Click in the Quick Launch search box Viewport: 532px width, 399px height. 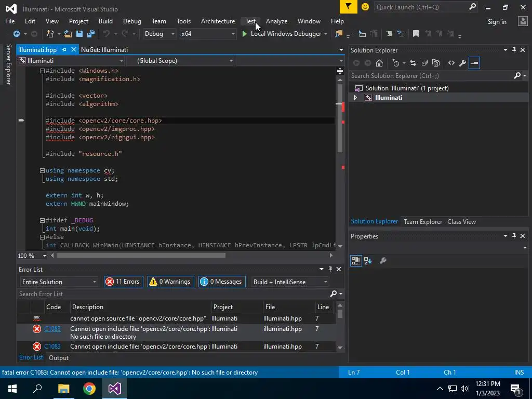coord(421,7)
